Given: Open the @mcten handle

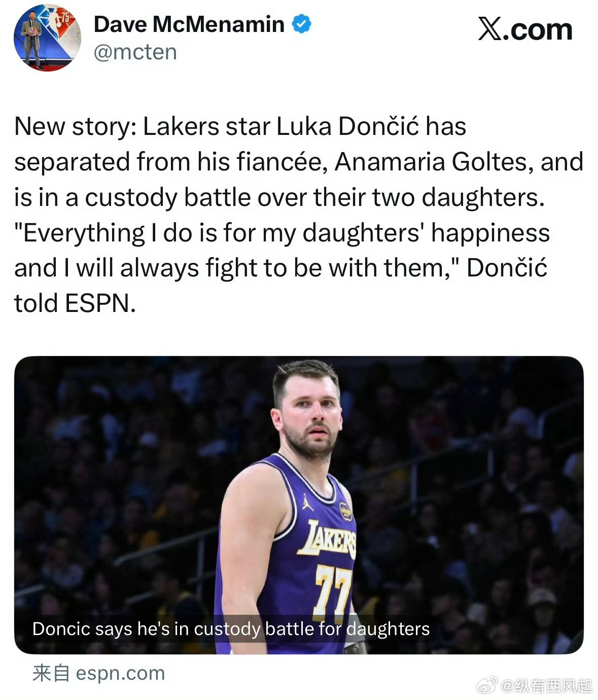Looking at the screenshot, I should coord(135,52).
